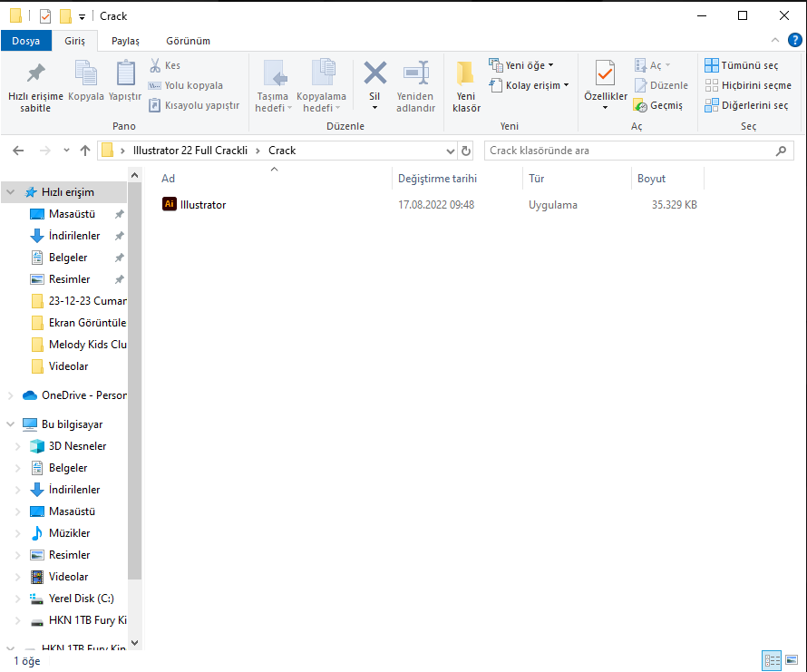This screenshot has height=672, width=807.
Task: Click the Back navigation arrow
Action: [x=18, y=151]
